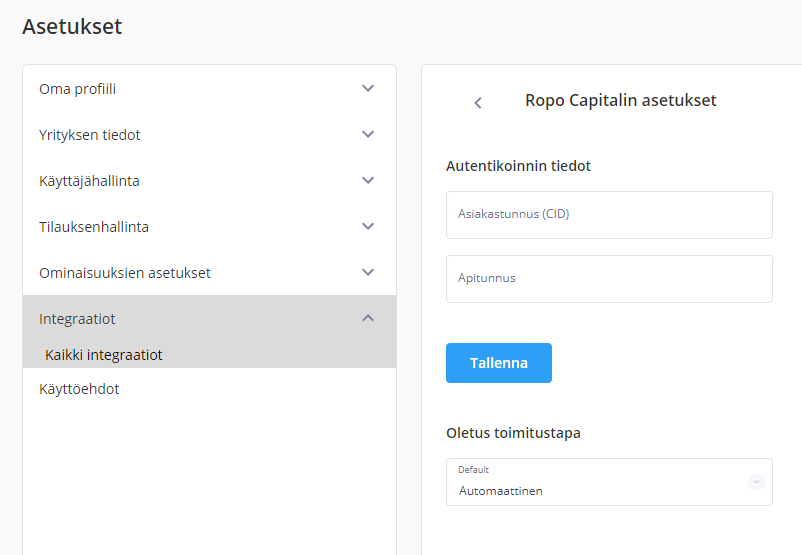Expand Ominaisuuksien asetukset chevron icon
This screenshot has width=802, height=555.
click(368, 273)
